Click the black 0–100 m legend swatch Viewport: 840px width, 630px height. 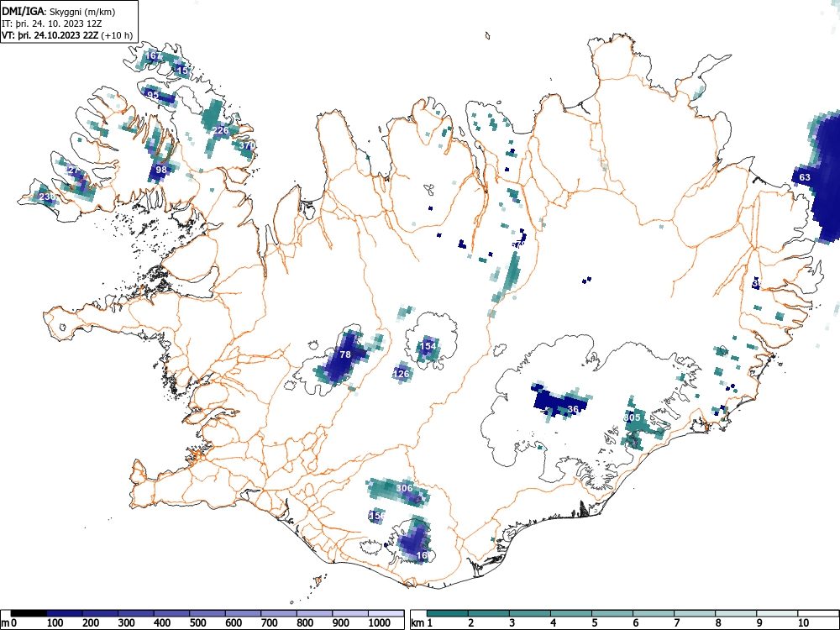[x=29, y=613]
